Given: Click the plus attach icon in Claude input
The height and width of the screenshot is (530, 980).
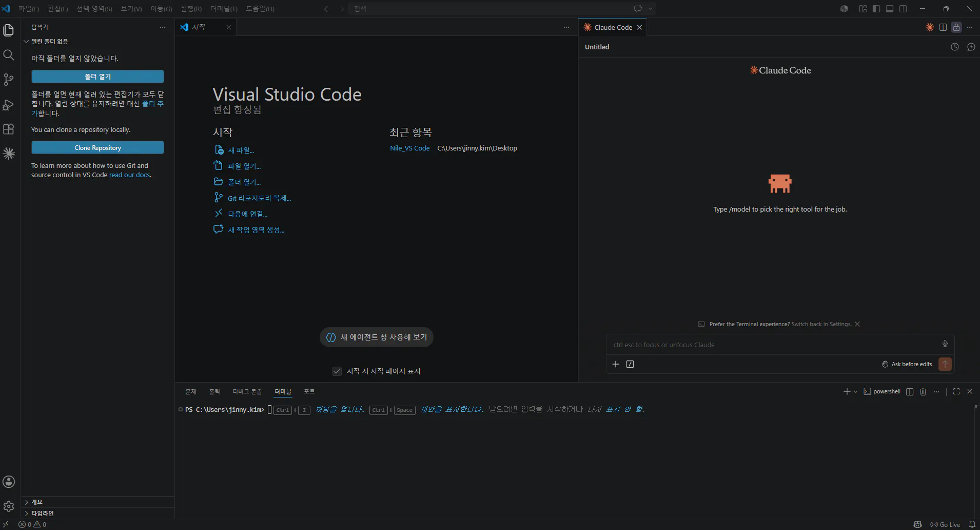Looking at the screenshot, I should coord(616,364).
